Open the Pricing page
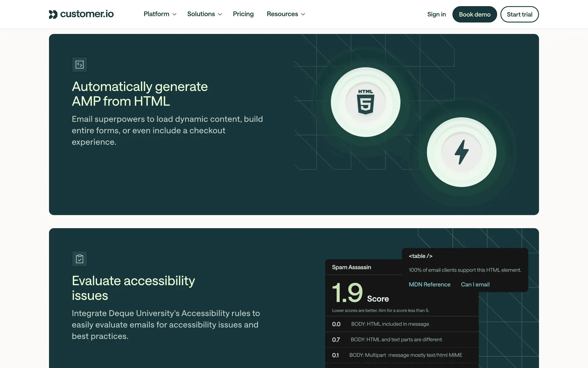 tap(243, 14)
